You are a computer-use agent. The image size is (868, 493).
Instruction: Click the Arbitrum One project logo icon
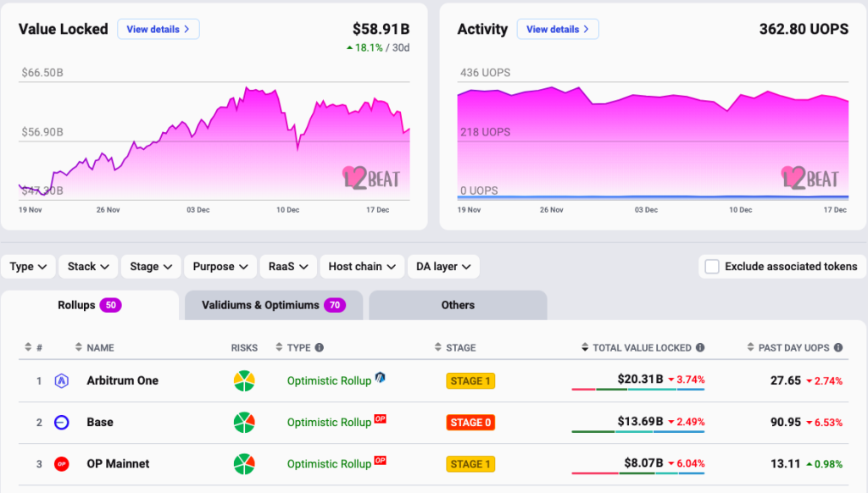61,380
